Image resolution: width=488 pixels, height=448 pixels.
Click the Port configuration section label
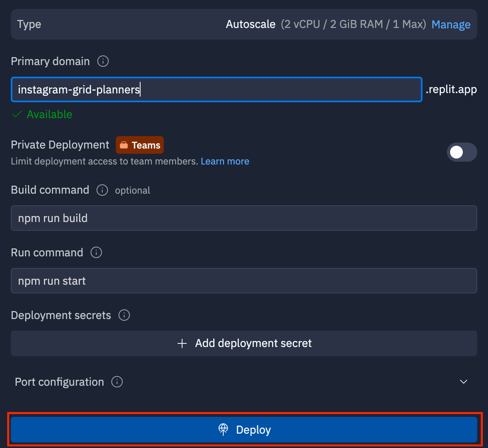pos(60,382)
